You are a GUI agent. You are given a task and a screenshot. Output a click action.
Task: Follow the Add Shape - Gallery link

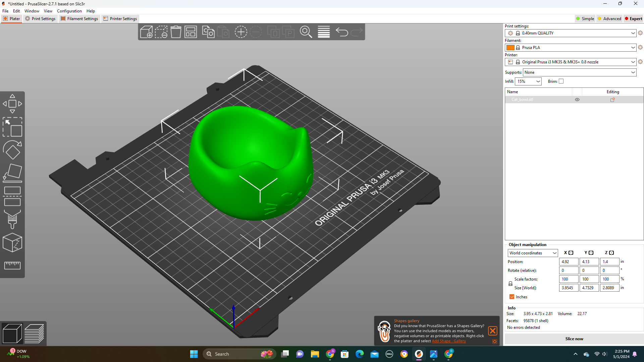(x=449, y=341)
